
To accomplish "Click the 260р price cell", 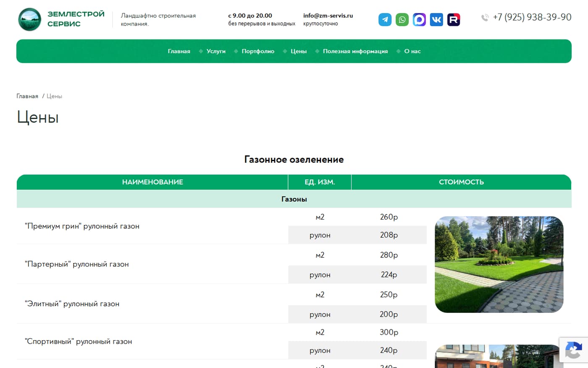I will (389, 217).
